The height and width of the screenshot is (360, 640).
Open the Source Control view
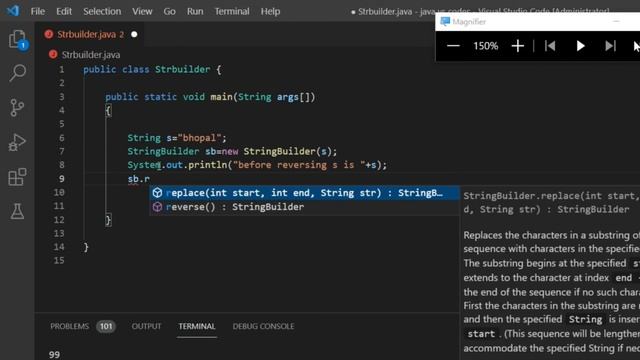(x=17, y=108)
